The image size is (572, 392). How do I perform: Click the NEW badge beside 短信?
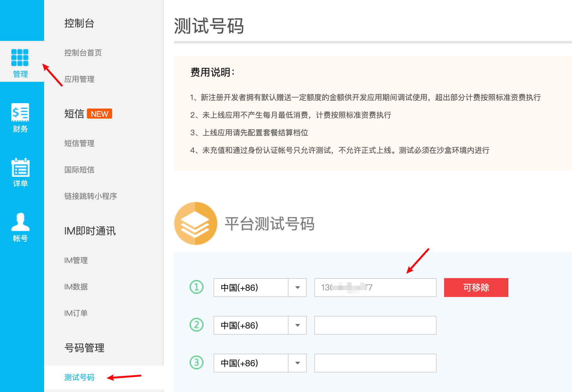pyautogui.click(x=100, y=114)
